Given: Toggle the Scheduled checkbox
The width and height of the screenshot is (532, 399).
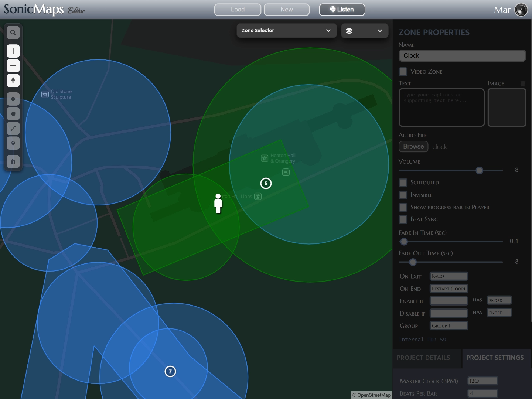Looking at the screenshot, I should [x=403, y=183].
